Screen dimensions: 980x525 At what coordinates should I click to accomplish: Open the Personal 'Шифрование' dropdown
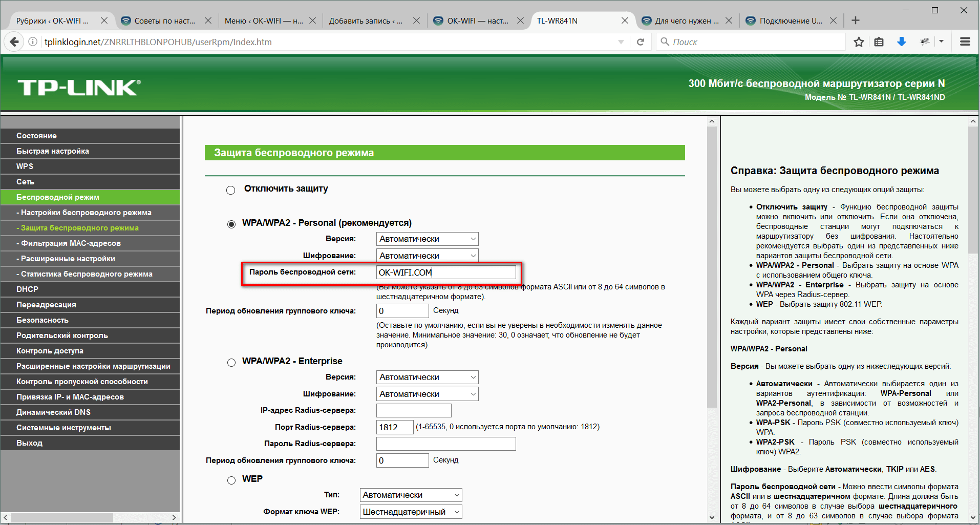click(427, 256)
